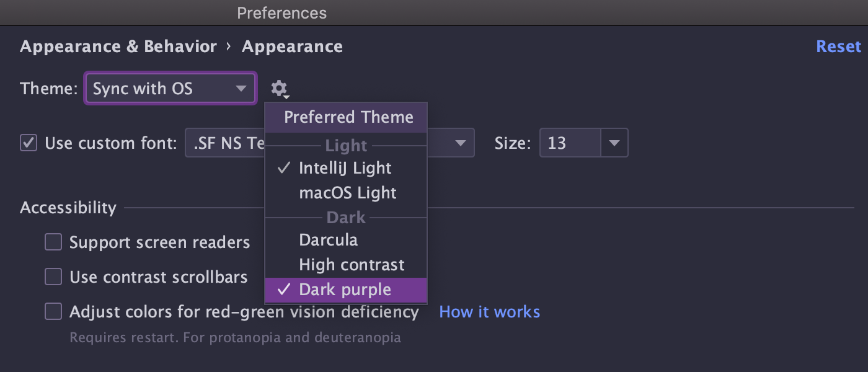Viewport: 868px width, 372px height.
Task: Open the custom font name dropdown arrow
Action: click(x=460, y=143)
